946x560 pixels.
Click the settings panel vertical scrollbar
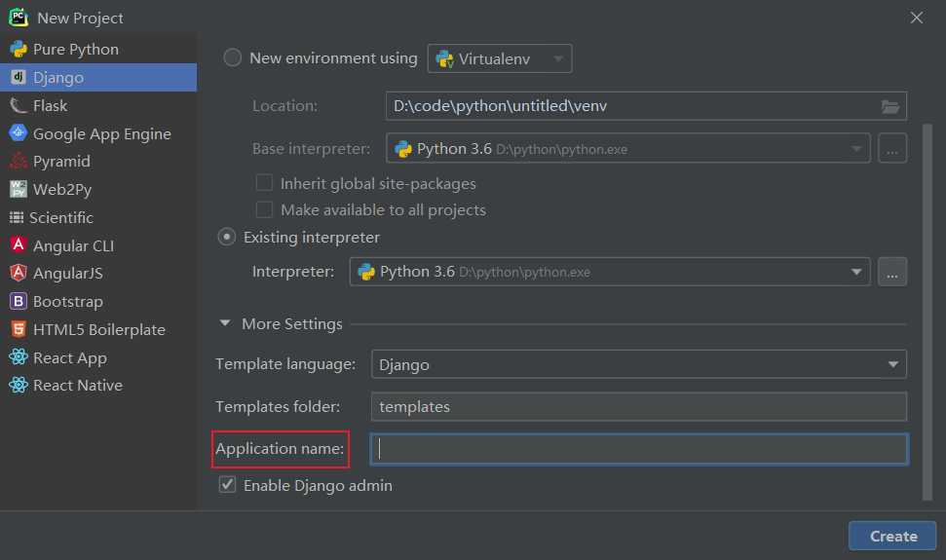pyautogui.click(x=927, y=312)
